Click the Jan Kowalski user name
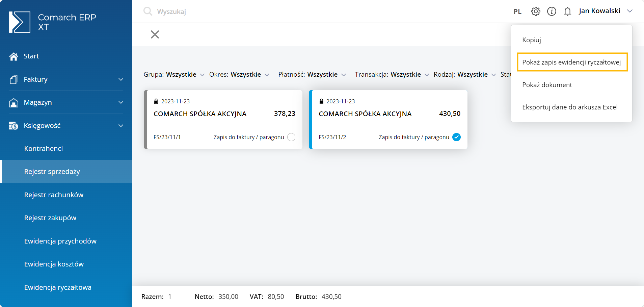This screenshot has width=644, height=307. click(599, 11)
